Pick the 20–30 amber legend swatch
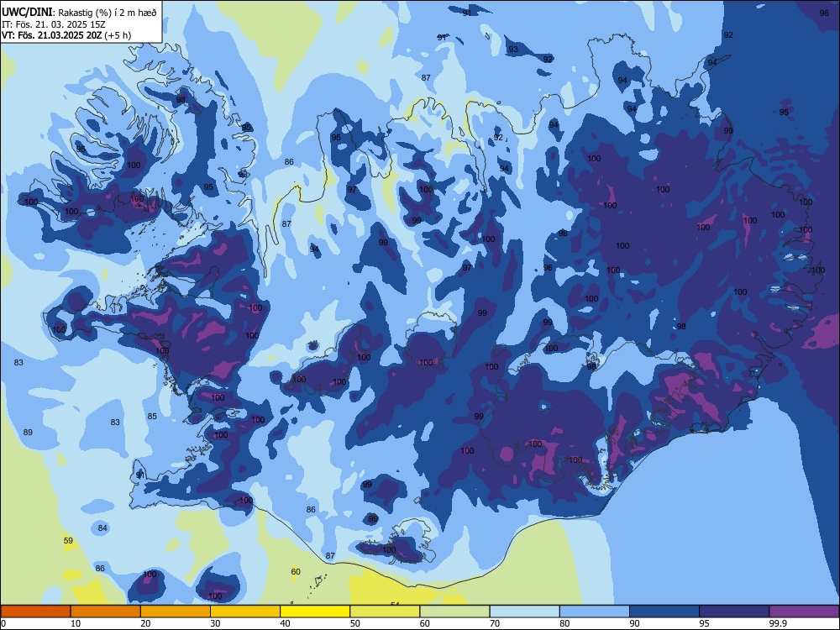This screenshot has width=840, height=630. 176,612
